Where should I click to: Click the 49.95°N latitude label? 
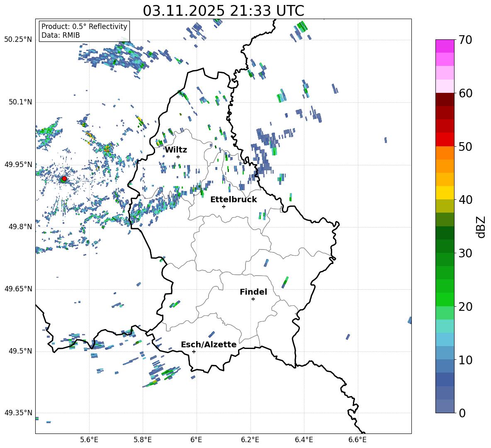coord(18,164)
